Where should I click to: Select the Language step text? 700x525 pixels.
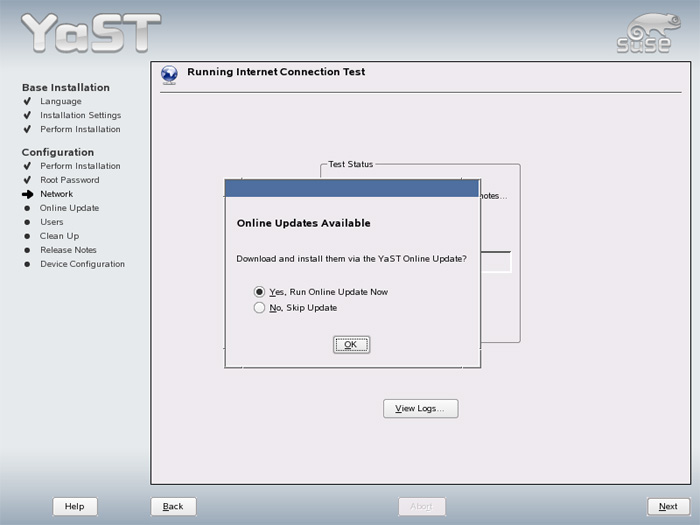tap(61, 101)
